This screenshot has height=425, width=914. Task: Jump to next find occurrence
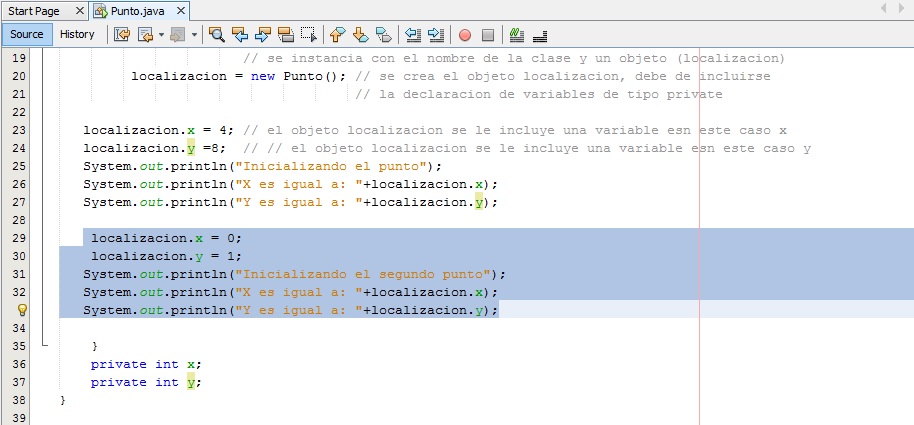point(263,34)
